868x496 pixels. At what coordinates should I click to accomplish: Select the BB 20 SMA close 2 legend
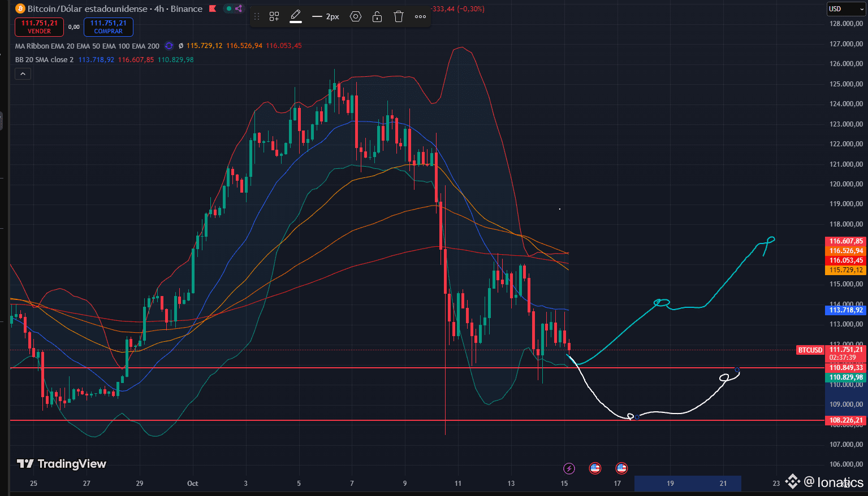click(x=44, y=60)
